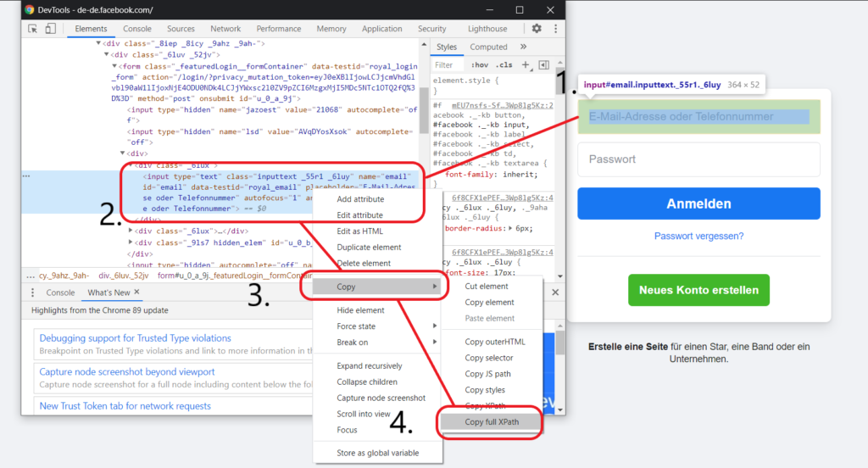Open the Lighthouse tab

point(487,29)
